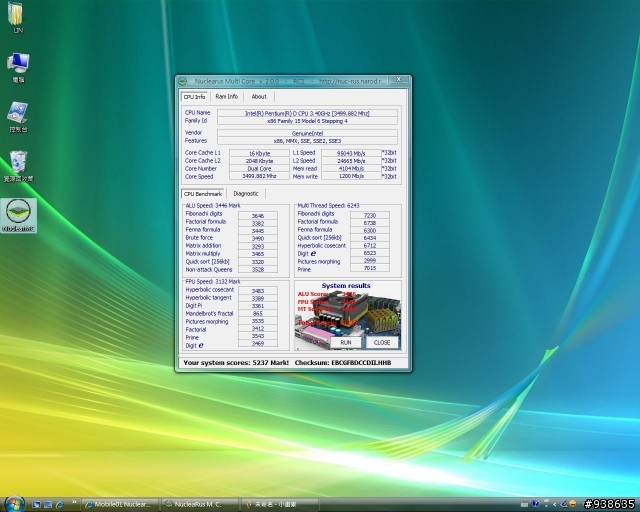Click the Core Cache L2 2048 Kbyte value
The image size is (640, 512).
click(x=260, y=161)
